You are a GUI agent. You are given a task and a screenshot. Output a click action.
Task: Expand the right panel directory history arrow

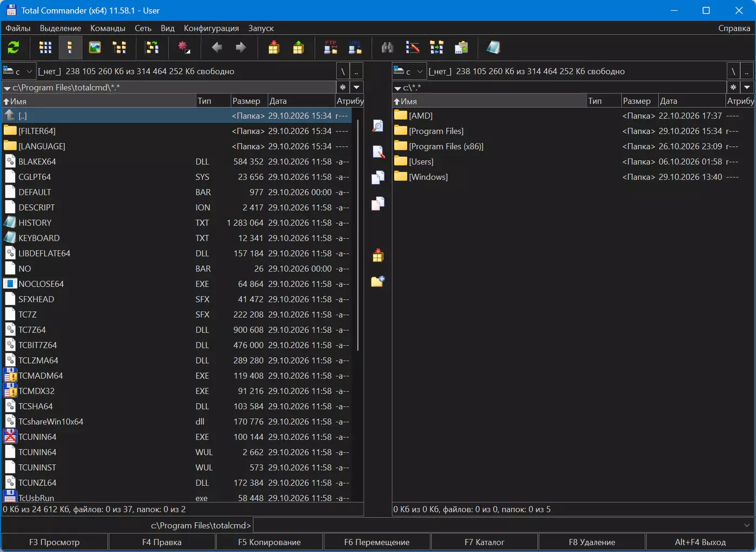[747, 87]
